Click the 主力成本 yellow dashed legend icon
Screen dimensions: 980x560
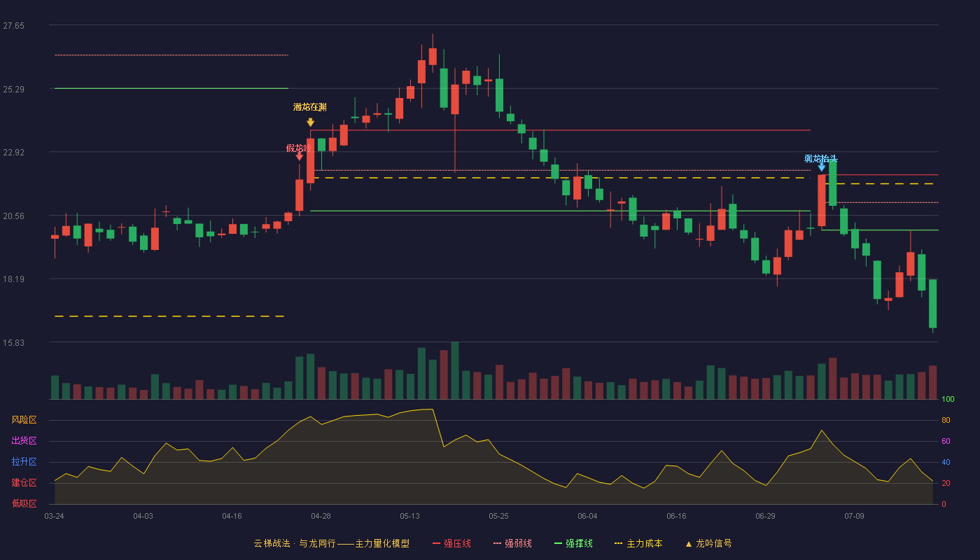click(618, 544)
